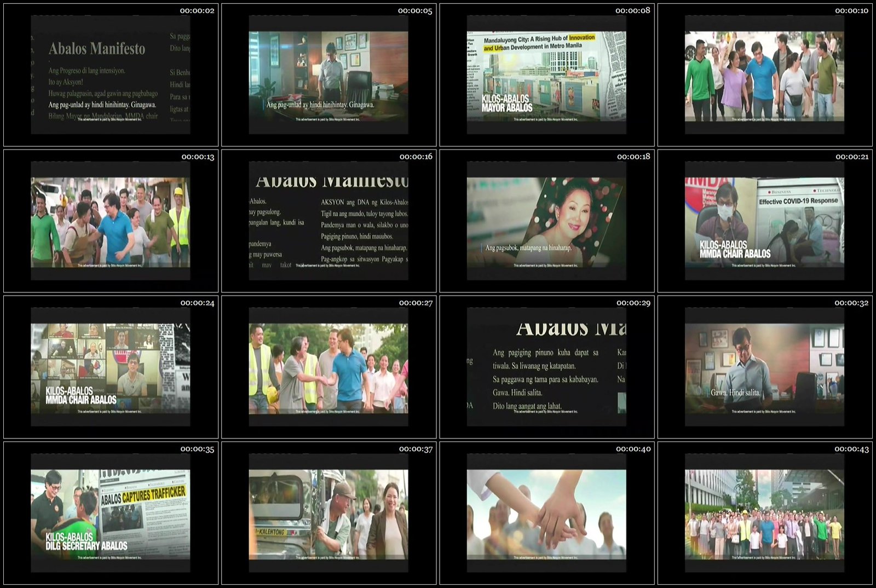Viewport: 876px width, 588px height.
Task: Open the thumbnail timestamped 00:00:02
Action: point(111,75)
